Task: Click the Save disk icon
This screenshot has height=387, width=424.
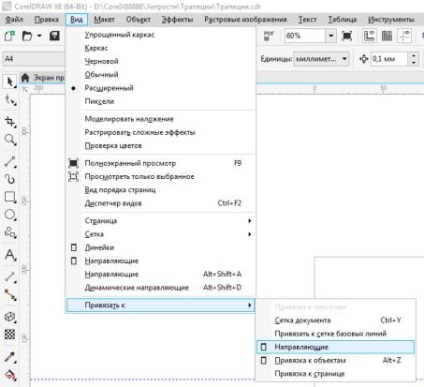Action: [54, 36]
